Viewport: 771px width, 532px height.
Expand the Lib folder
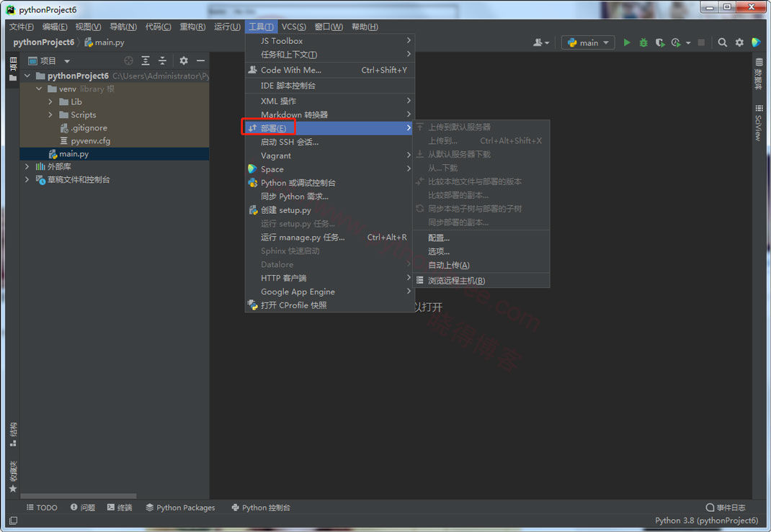tap(50, 102)
